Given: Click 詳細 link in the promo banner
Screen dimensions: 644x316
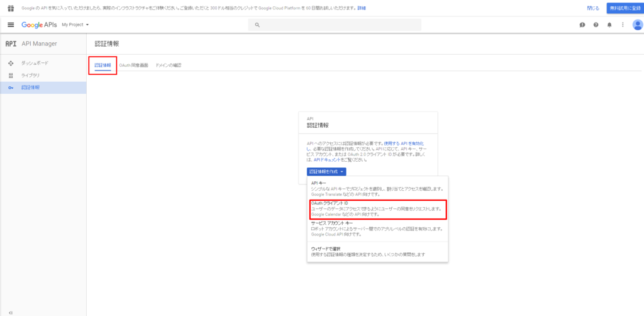Looking at the screenshot, I should click(362, 8).
